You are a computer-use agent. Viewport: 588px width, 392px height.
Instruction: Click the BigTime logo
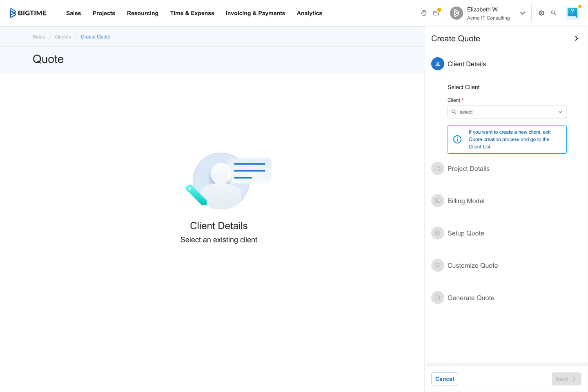[x=28, y=13]
